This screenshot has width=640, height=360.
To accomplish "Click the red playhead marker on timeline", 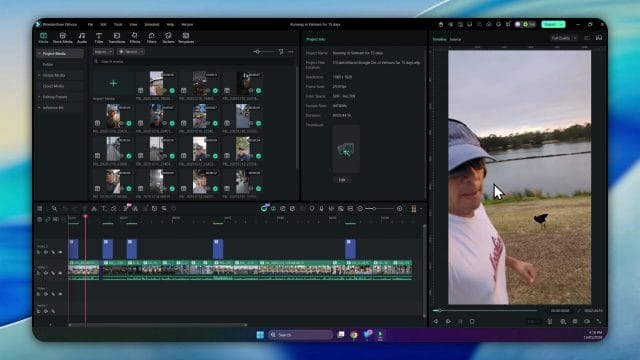I will 85,217.
